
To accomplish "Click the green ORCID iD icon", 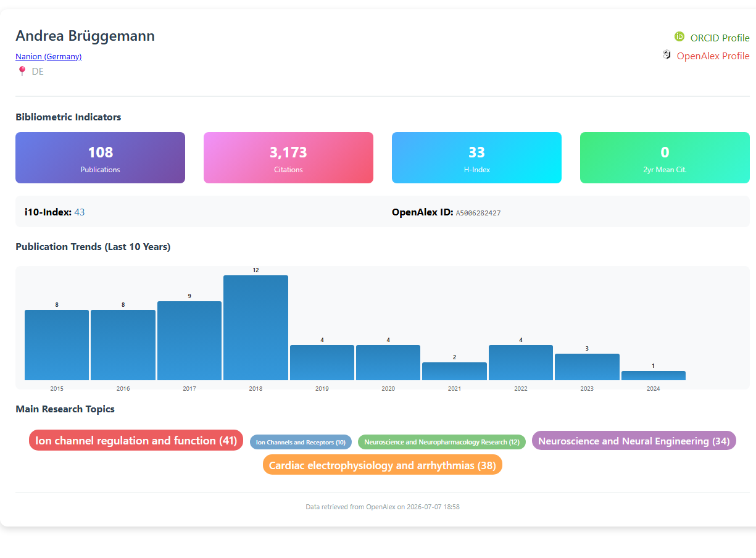I will 679,37.
